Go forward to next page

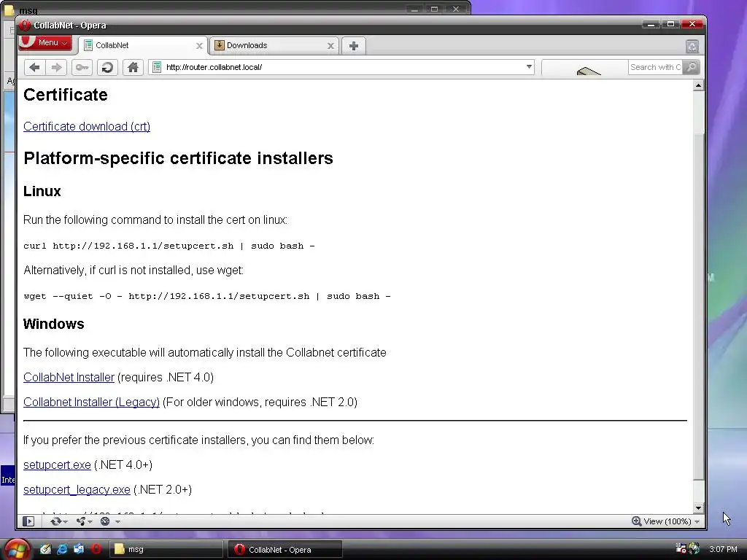click(x=56, y=67)
